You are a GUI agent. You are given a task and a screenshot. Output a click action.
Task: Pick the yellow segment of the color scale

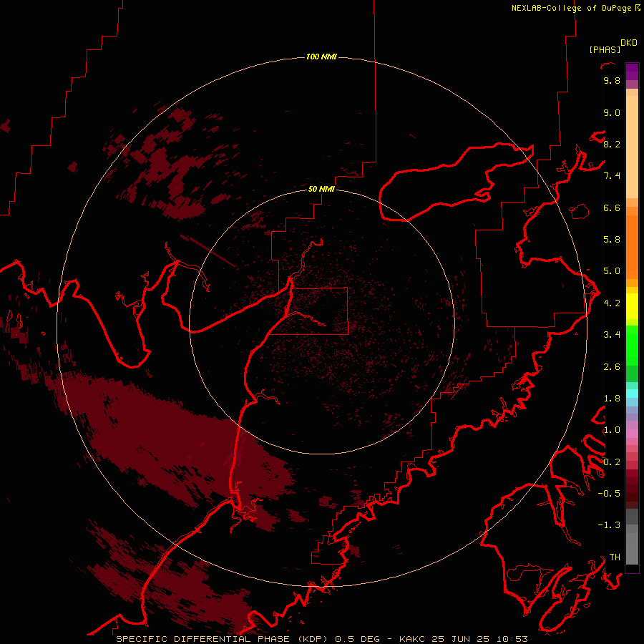pyautogui.click(x=632, y=306)
